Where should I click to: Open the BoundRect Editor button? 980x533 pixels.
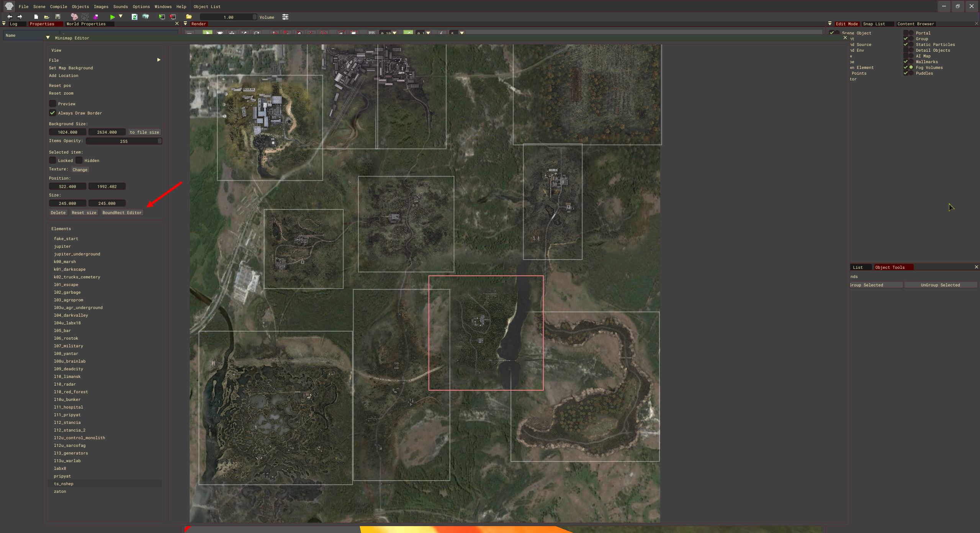point(122,213)
